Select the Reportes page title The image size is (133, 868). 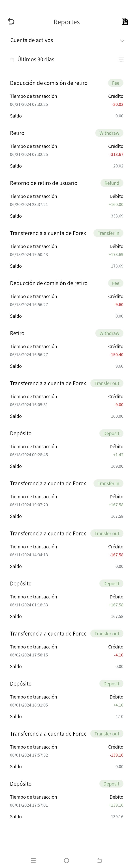pyautogui.click(x=66, y=22)
